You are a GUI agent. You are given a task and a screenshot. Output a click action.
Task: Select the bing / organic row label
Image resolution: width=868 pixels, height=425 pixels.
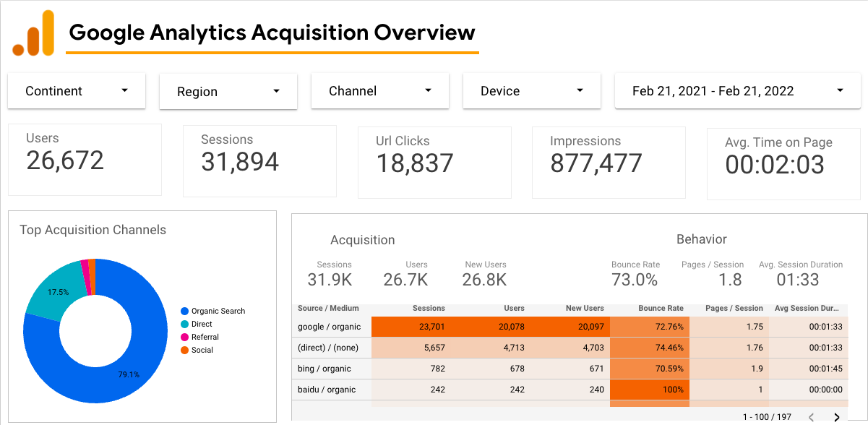pos(325,369)
